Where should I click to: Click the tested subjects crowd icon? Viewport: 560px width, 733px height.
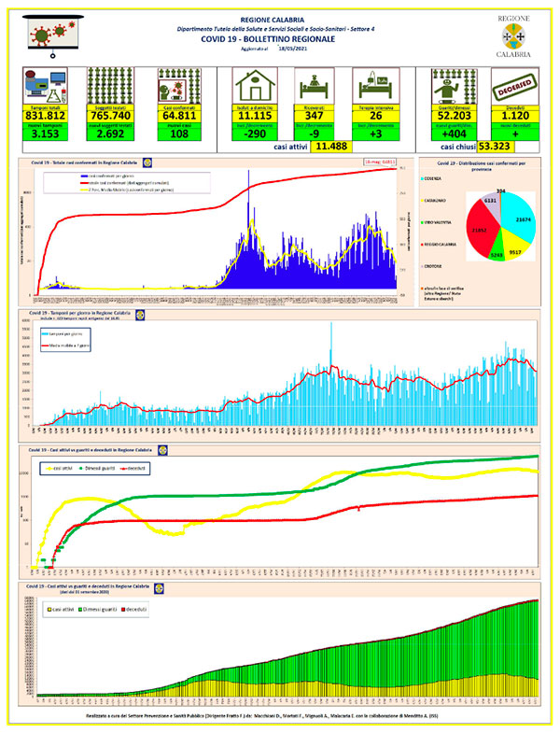[110, 87]
